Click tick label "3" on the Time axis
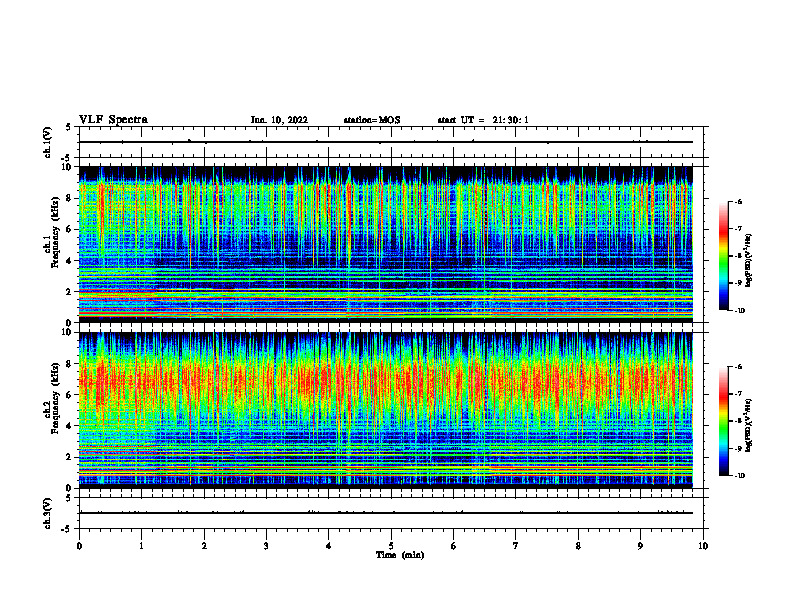This screenshot has height=612, width=792. point(266,546)
